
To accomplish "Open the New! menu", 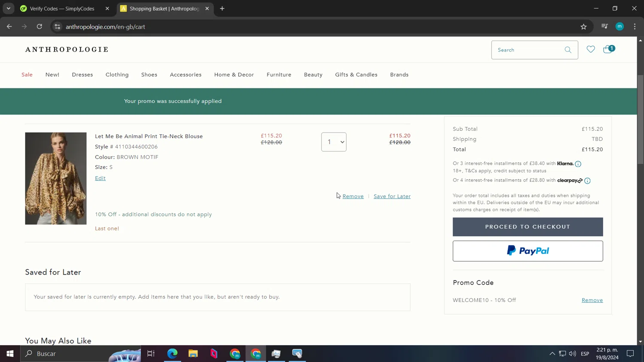I will tap(52, 75).
